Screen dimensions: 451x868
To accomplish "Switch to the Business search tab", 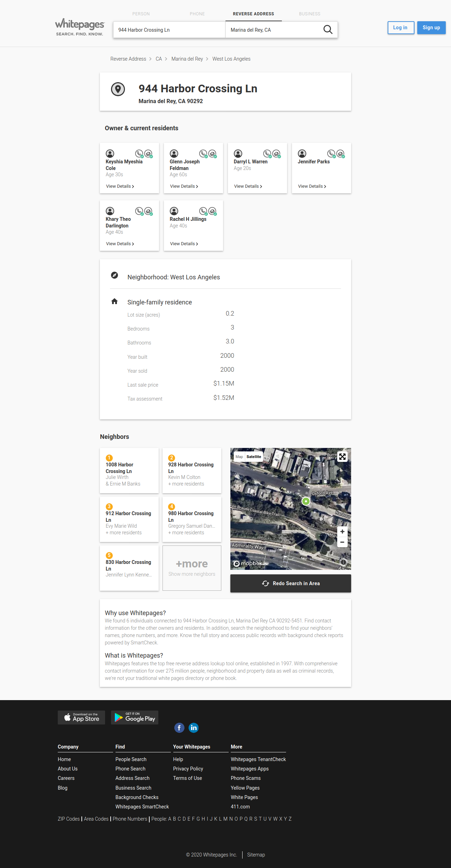I will click(310, 14).
